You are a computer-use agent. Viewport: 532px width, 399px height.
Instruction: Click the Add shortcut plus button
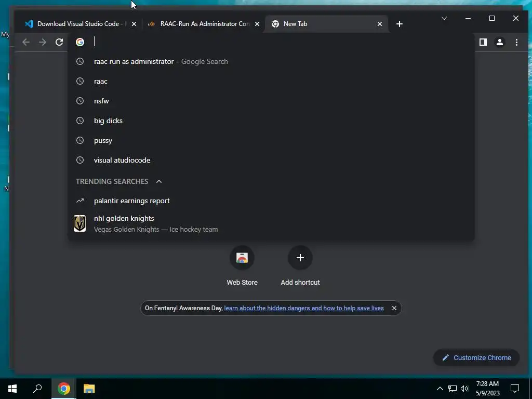click(x=300, y=258)
